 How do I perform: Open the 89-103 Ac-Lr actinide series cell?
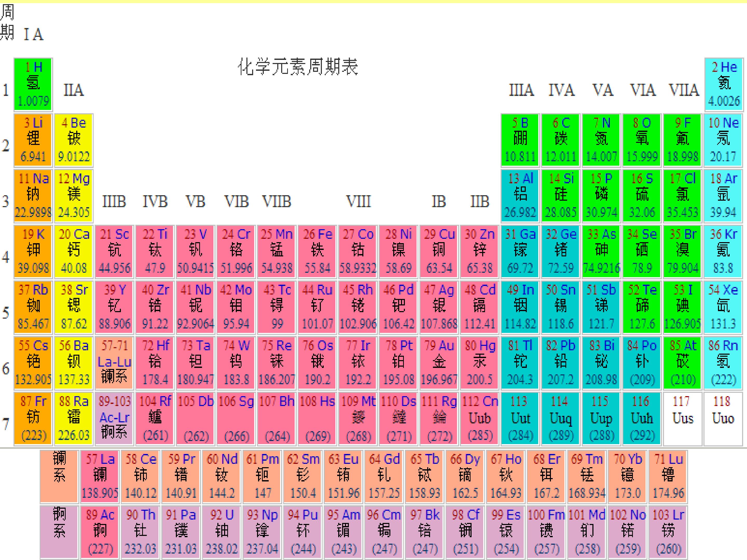(x=114, y=418)
